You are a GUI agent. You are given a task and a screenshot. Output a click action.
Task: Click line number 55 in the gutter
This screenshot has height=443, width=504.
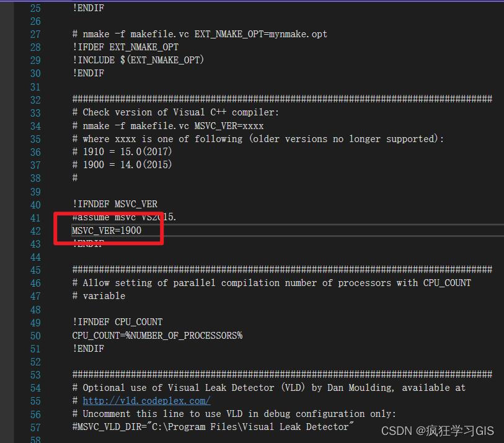[x=36, y=401]
